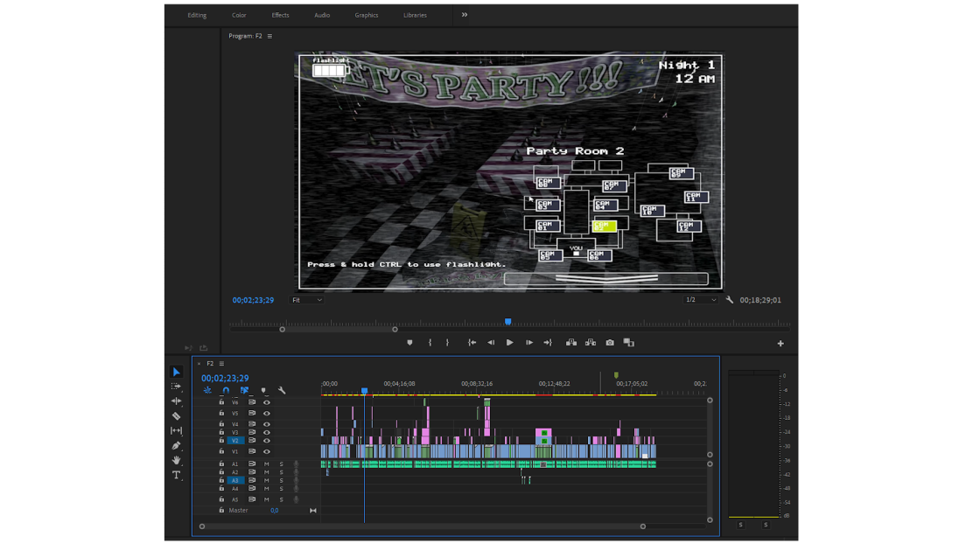Toggle Linked Selection in timeline

point(244,390)
